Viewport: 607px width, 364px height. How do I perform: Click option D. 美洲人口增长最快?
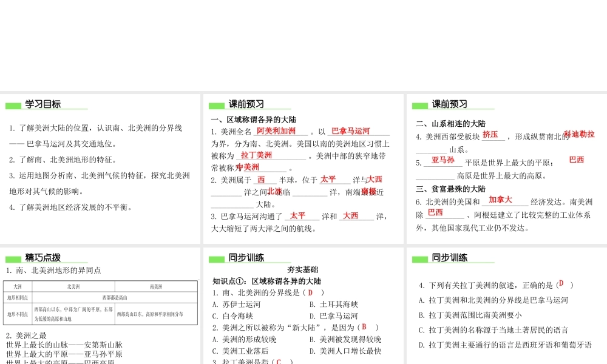[345, 351]
